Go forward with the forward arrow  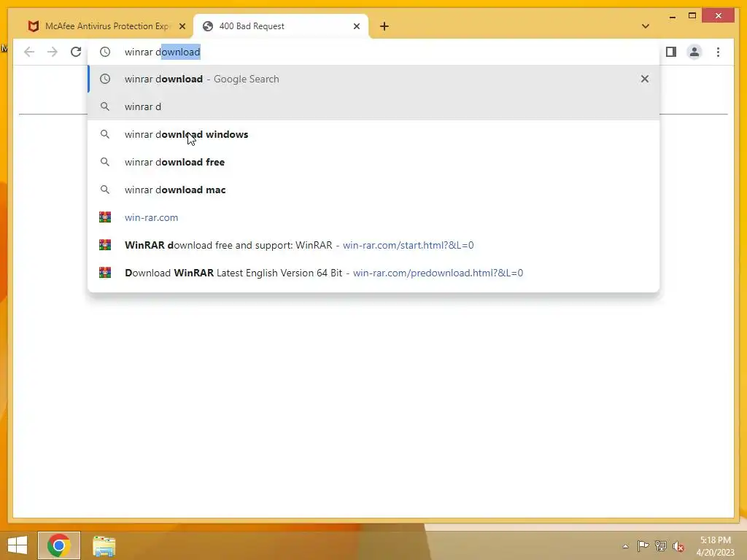[x=53, y=52]
